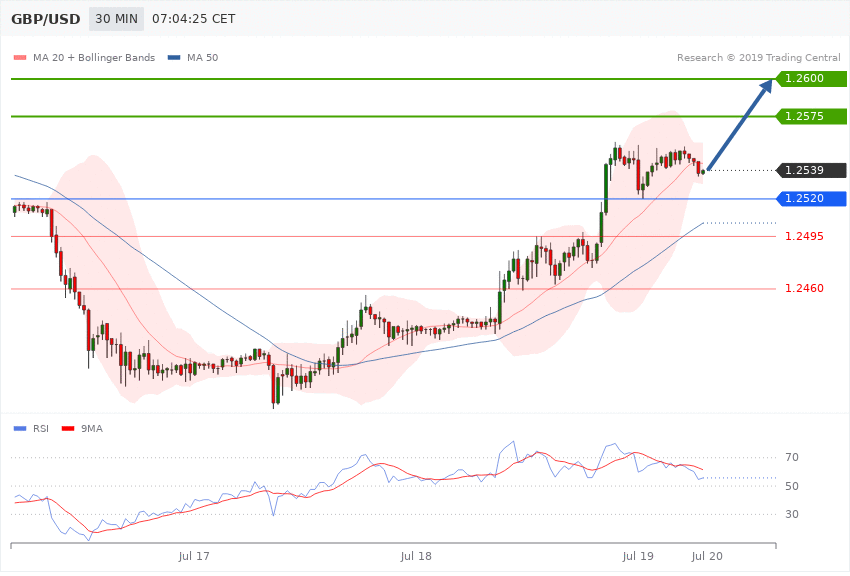
Task: Click the 9MA legend label
Action: pos(92,429)
